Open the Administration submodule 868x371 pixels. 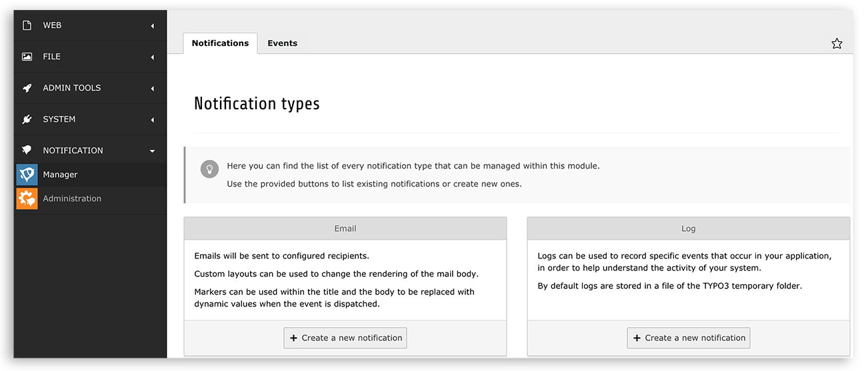pyautogui.click(x=90, y=198)
